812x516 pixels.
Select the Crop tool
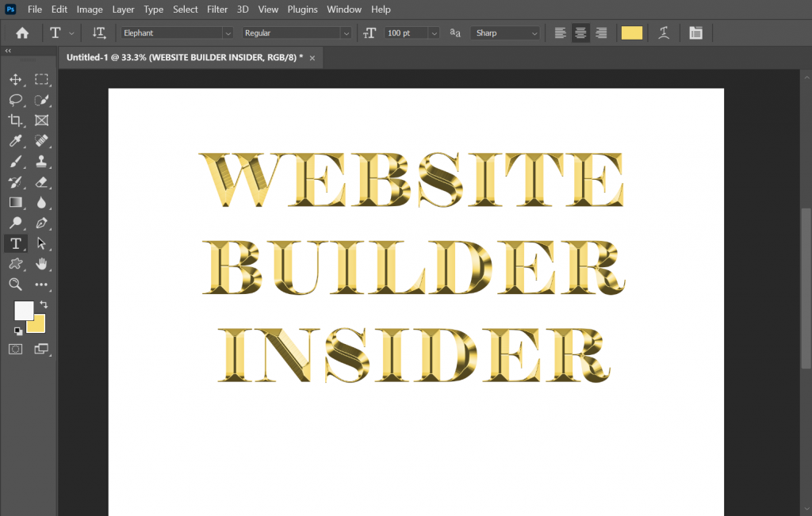coord(16,120)
